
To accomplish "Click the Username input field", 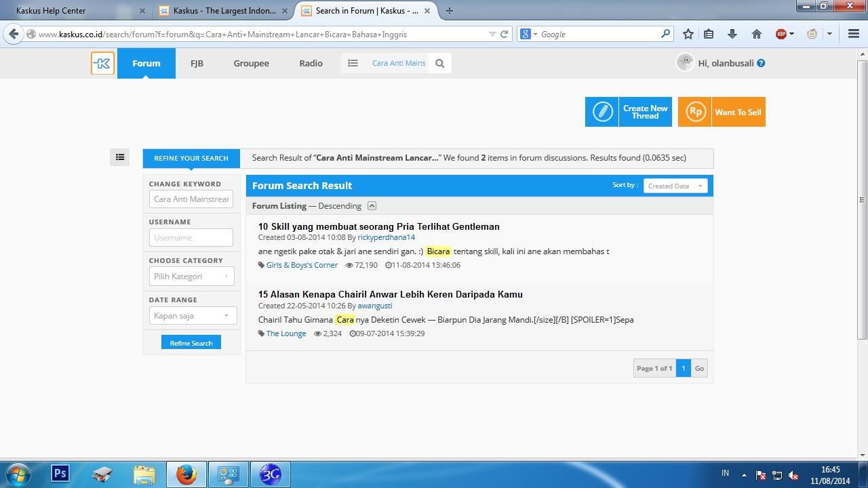I will pos(191,237).
